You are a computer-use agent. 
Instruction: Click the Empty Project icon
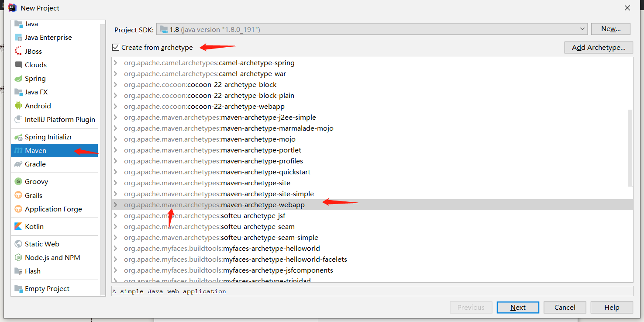coord(18,289)
